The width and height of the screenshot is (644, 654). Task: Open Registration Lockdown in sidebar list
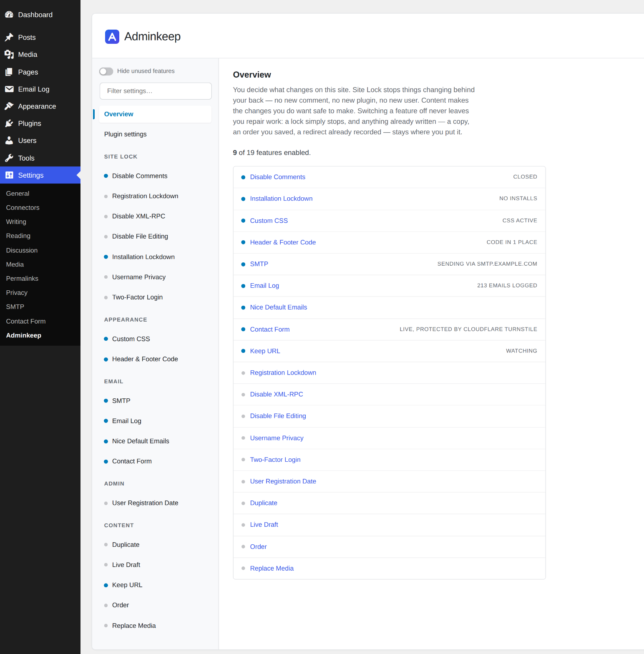pyautogui.click(x=145, y=196)
